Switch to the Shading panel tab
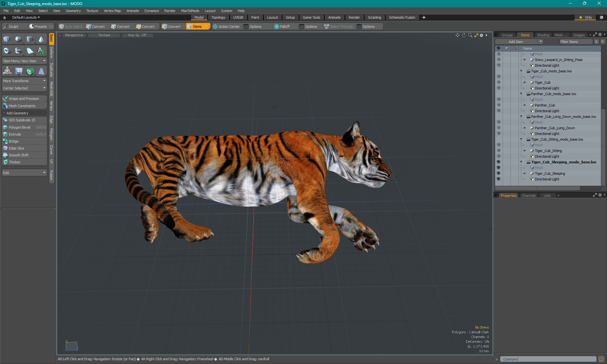The width and height of the screenshot is (607, 364). [543, 35]
